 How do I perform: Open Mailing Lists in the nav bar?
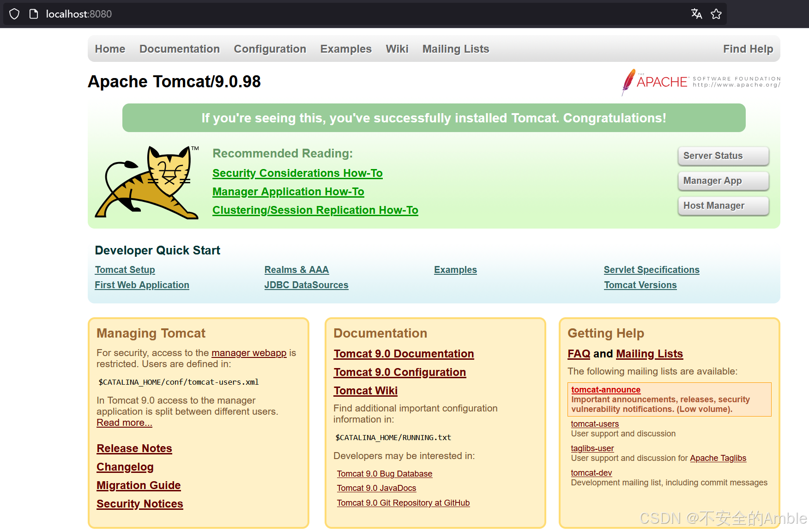pyautogui.click(x=456, y=49)
